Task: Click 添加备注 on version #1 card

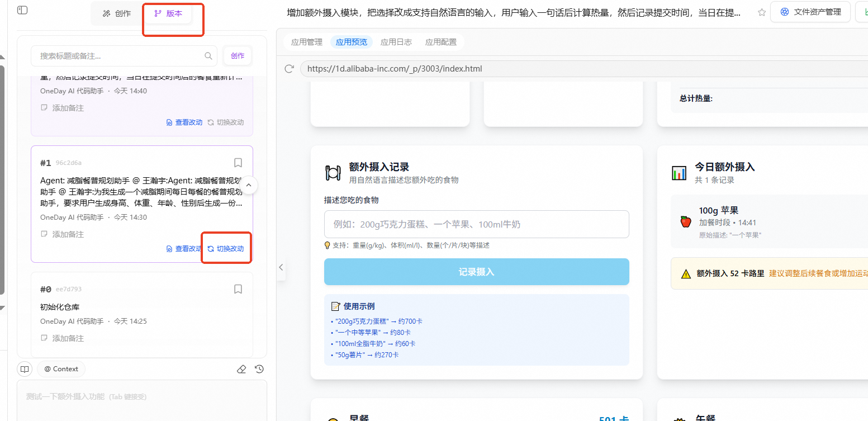Action: click(63, 234)
